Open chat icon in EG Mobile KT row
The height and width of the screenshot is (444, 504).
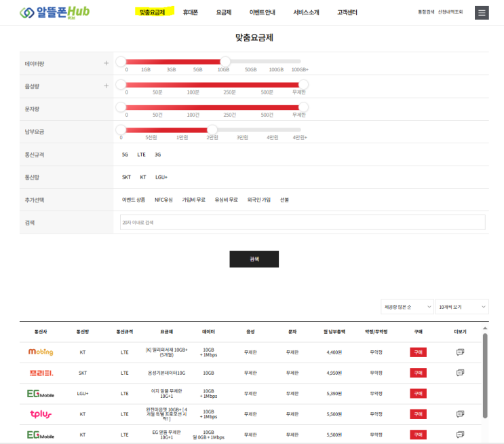(460, 434)
